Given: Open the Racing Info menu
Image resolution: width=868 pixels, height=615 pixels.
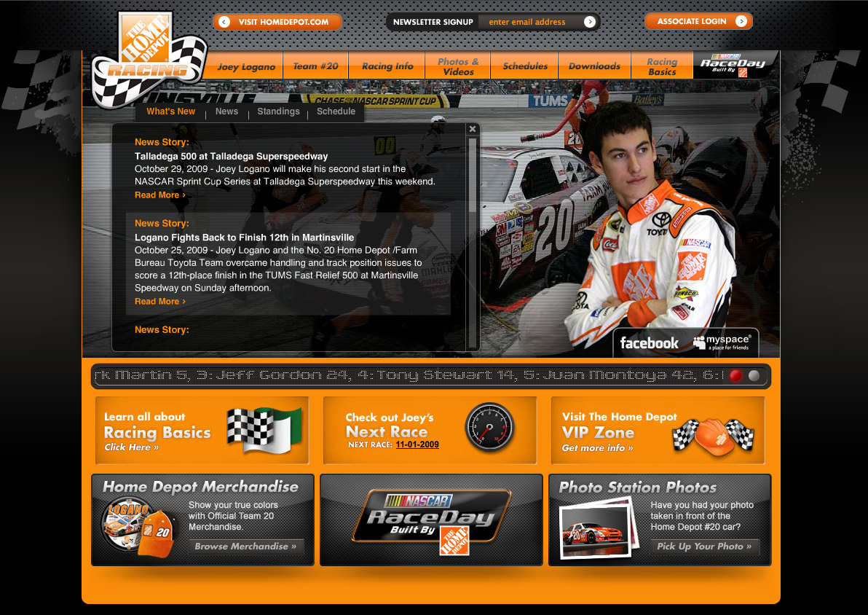Looking at the screenshot, I should 387,66.
